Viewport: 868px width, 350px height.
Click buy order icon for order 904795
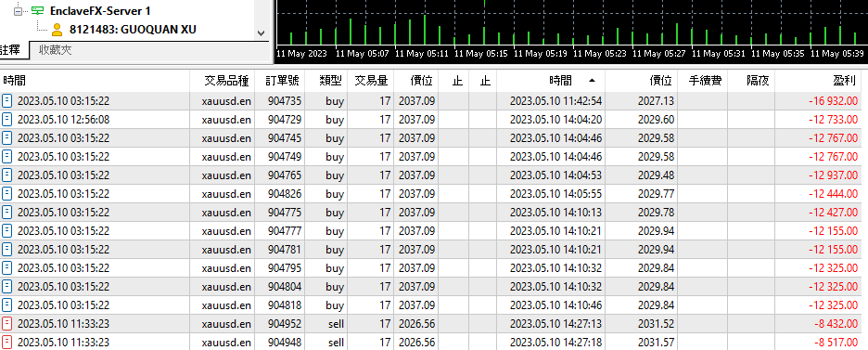7,268
